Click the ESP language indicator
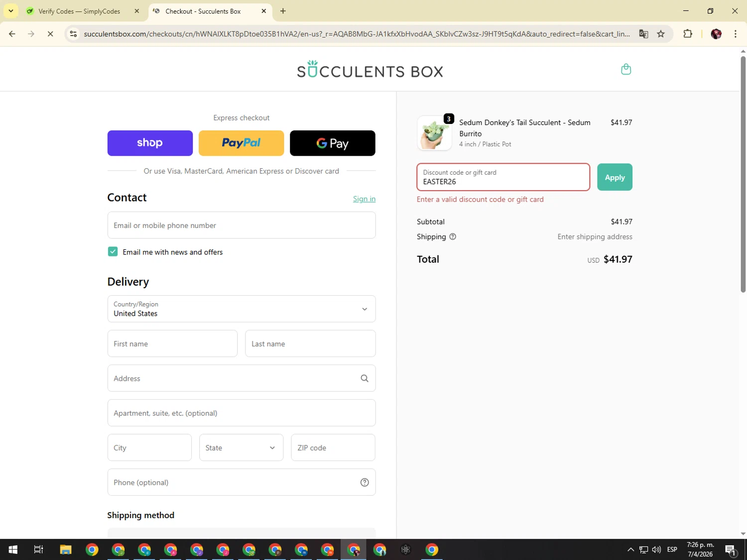 click(x=672, y=550)
